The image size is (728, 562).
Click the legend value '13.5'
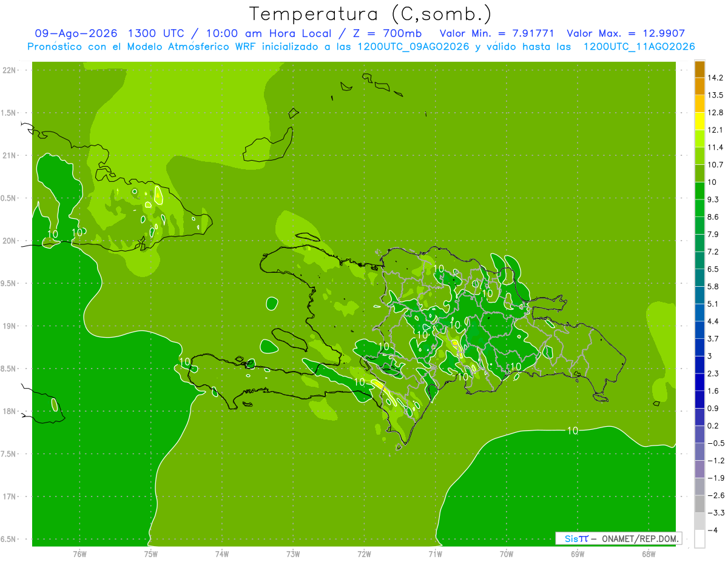click(x=715, y=95)
